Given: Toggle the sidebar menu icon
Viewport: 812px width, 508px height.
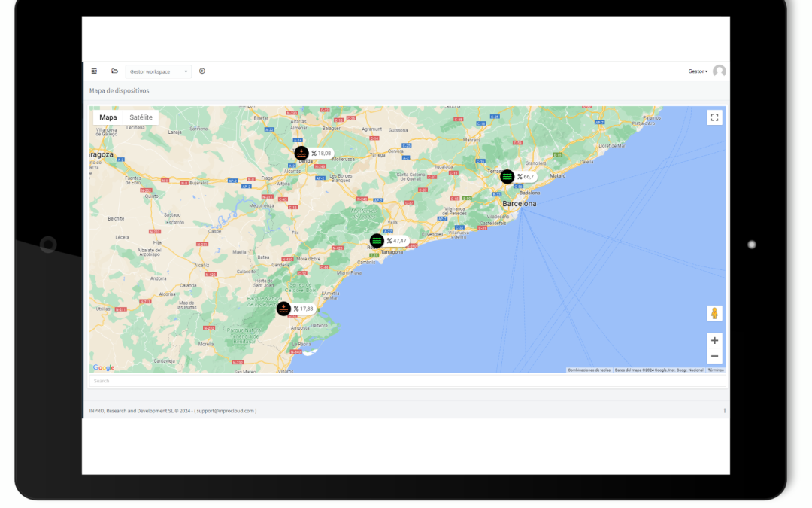Looking at the screenshot, I should point(94,71).
